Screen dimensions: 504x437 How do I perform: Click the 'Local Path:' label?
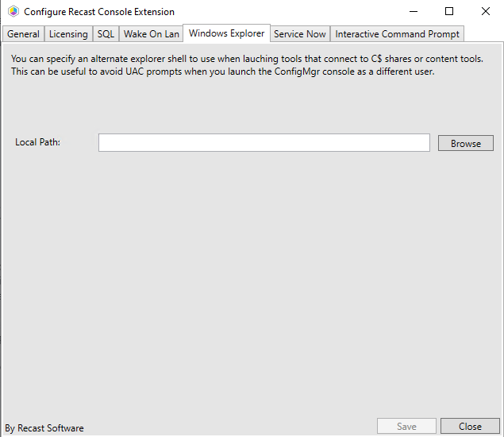37,142
